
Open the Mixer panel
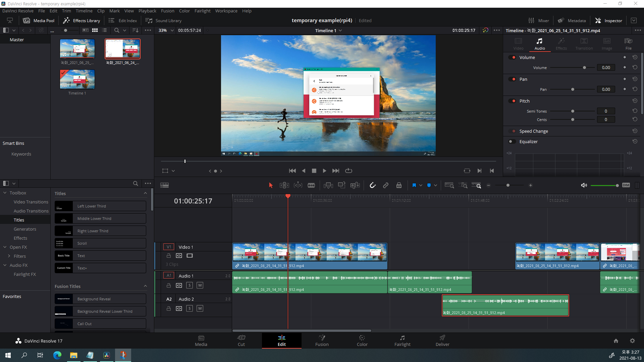point(539,20)
